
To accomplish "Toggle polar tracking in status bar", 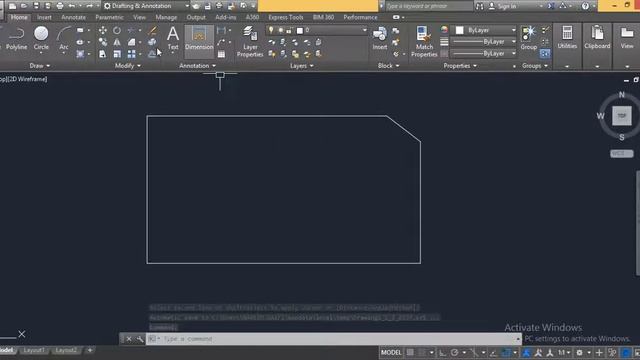I will tap(454, 352).
